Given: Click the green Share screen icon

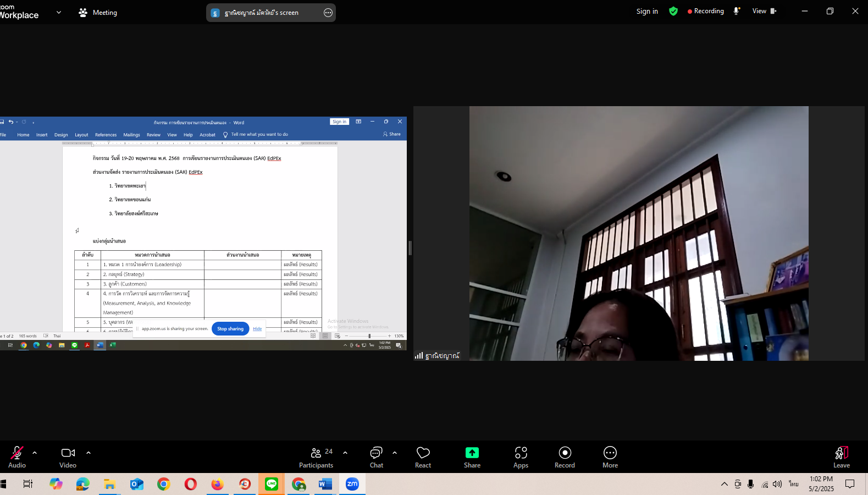Looking at the screenshot, I should (472, 453).
